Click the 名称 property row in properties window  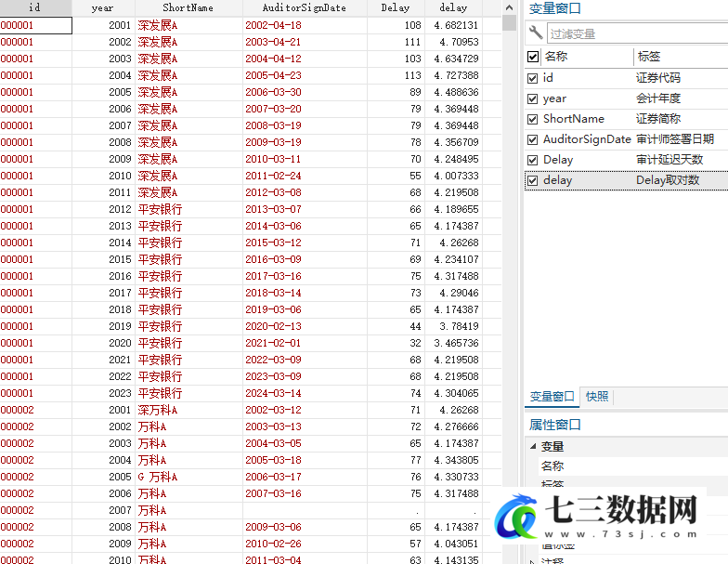click(633, 466)
